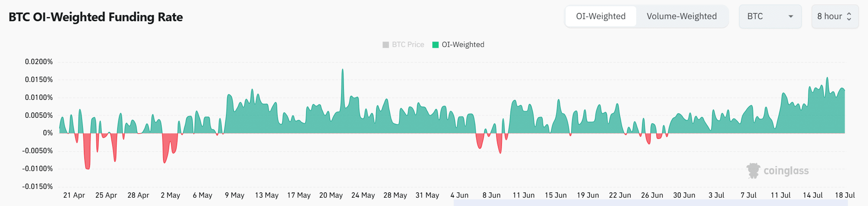
Task: Click the gray BTC Price legend square
Action: click(x=386, y=45)
